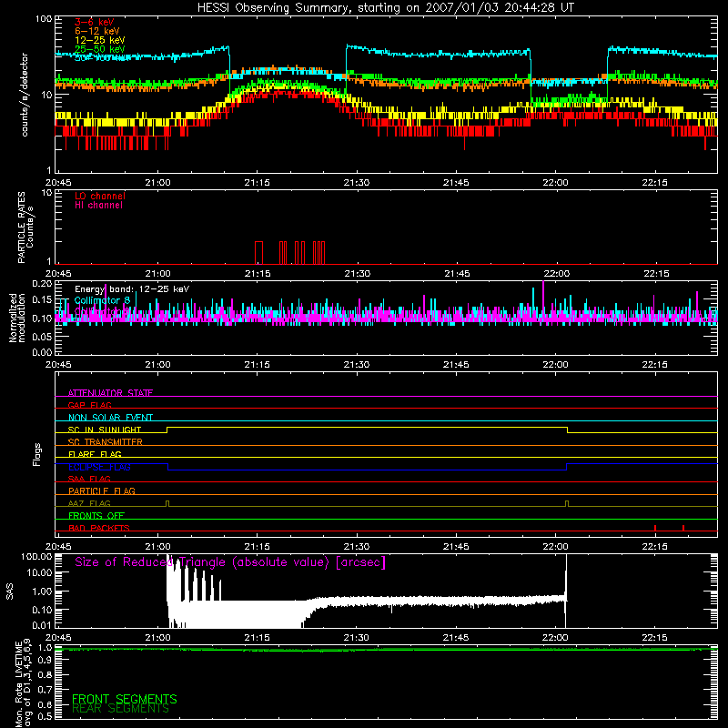
Task: Select the SC IN SUNLIGHT label
Action: pyautogui.click(x=105, y=430)
